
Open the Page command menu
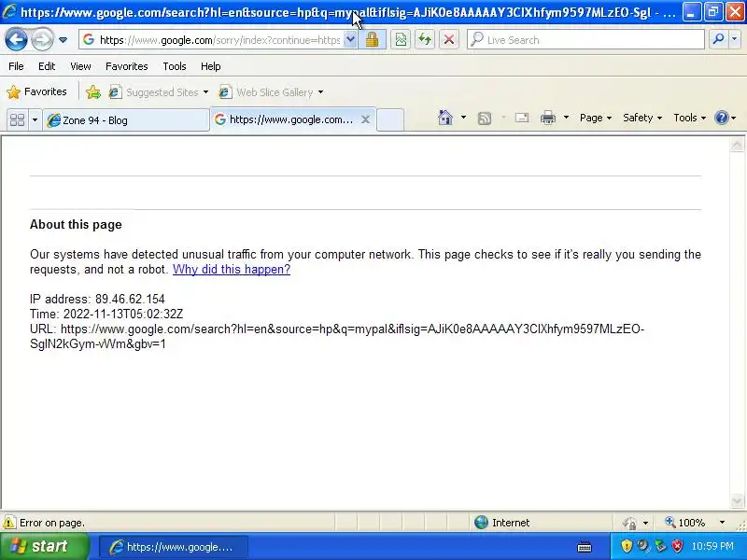[x=596, y=118]
